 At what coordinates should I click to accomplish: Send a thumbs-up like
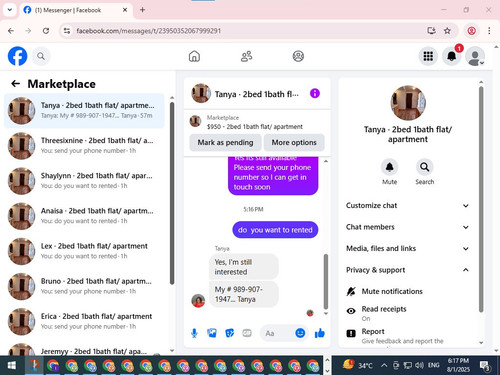pyautogui.click(x=320, y=333)
